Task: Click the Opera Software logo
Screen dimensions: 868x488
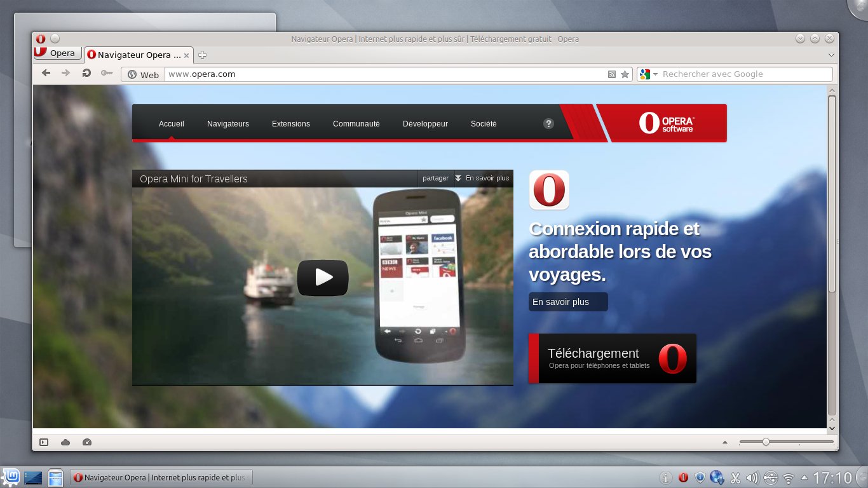Action: click(x=666, y=123)
